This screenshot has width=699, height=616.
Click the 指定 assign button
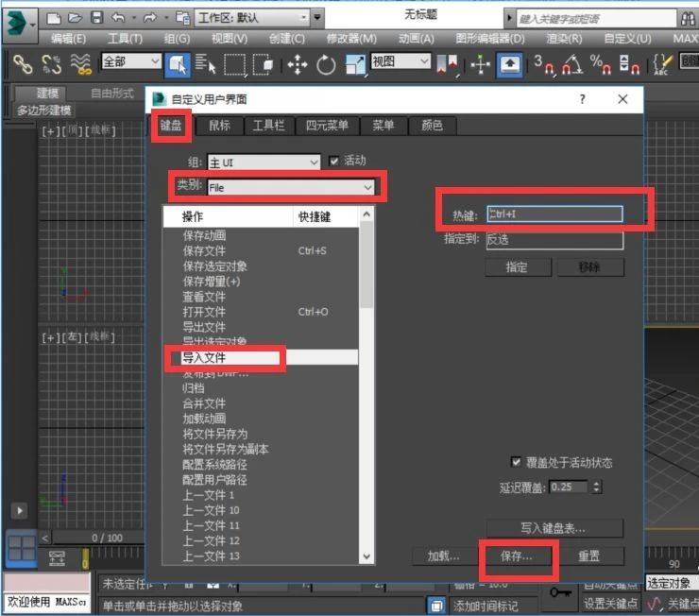click(x=518, y=267)
